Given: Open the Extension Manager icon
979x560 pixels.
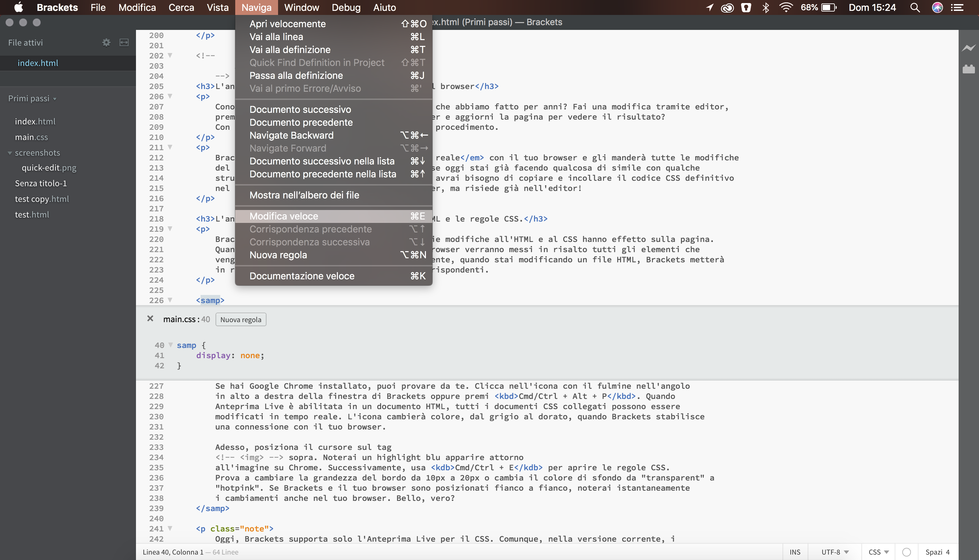Looking at the screenshot, I should coord(968,69).
